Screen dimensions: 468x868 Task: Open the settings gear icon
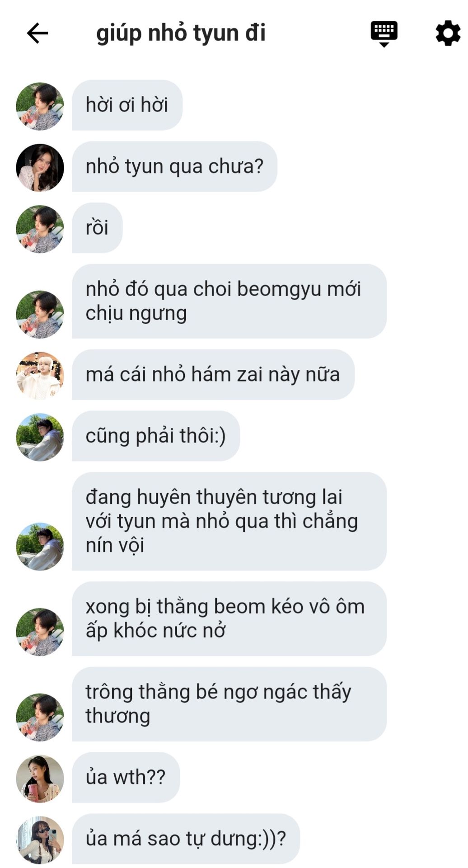(448, 33)
